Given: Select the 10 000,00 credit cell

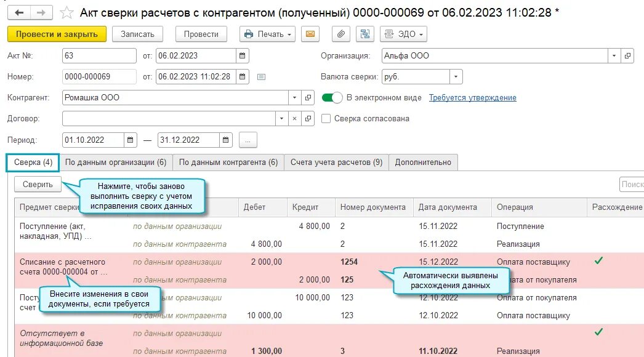Looking at the screenshot, I should click(x=312, y=297).
